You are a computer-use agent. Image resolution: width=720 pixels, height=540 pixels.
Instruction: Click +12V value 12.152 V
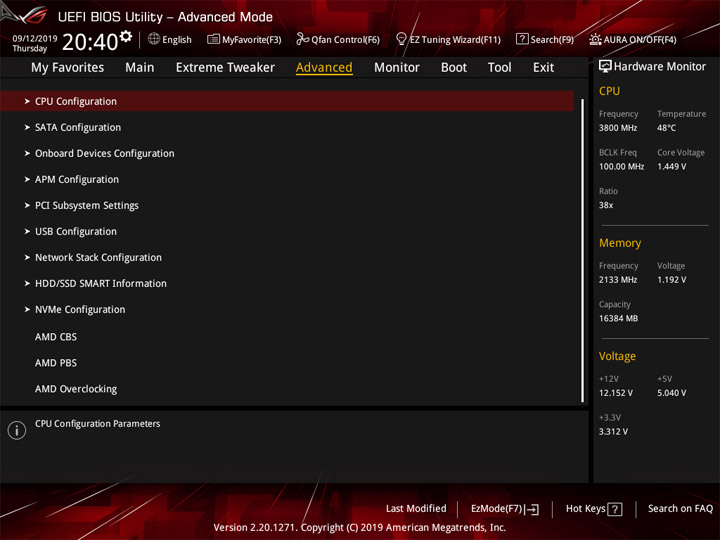[x=615, y=394]
